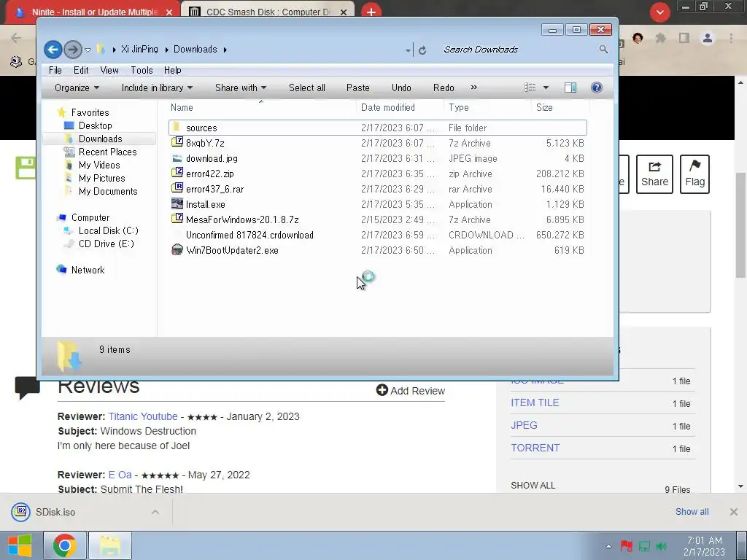747x560 pixels.
Task: Click Undo in the toolbar
Action: click(x=401, y=87)
